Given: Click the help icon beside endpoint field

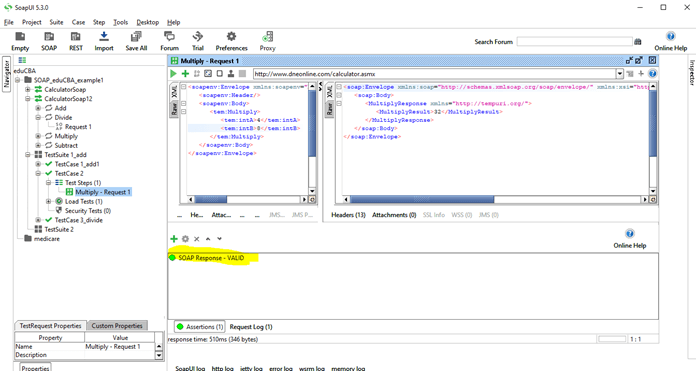Looking at the screenshot, I should [x=652, y=74].
